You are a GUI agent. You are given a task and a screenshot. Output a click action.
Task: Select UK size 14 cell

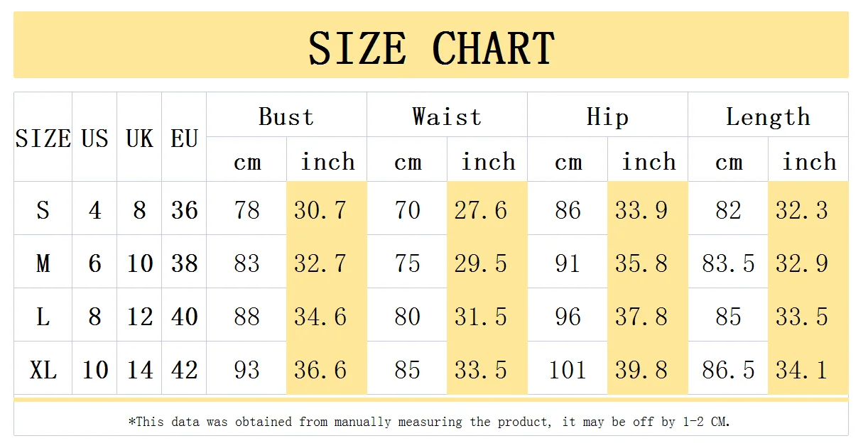tap(139, 368)
